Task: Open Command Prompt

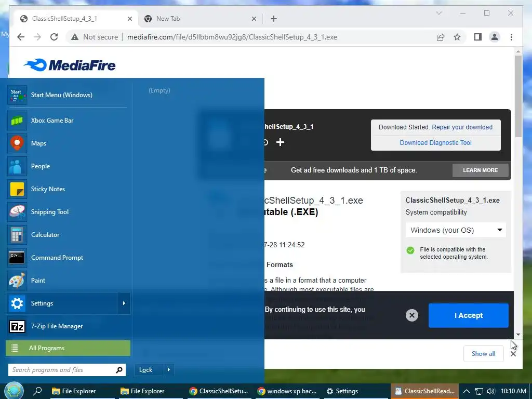Action: click(x=68, y=258)
